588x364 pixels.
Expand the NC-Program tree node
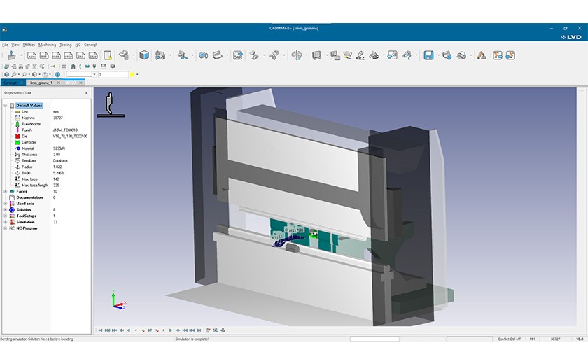(x=6, y=228)
